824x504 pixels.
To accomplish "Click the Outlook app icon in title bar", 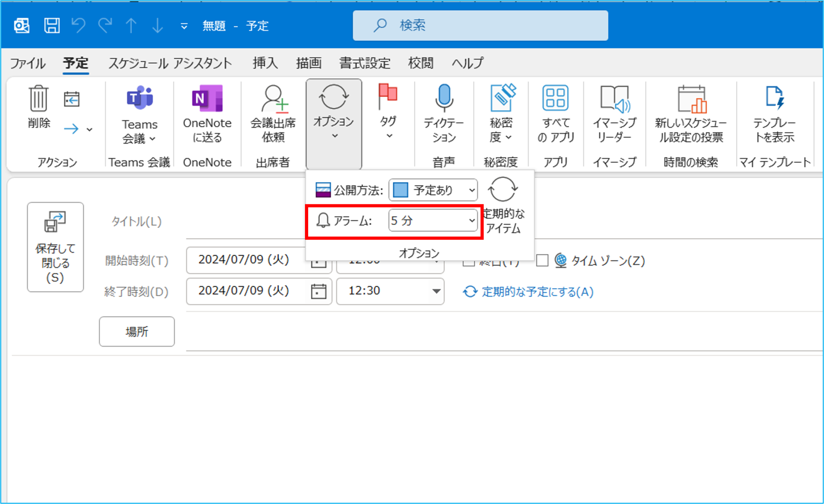I will point(21,26).
